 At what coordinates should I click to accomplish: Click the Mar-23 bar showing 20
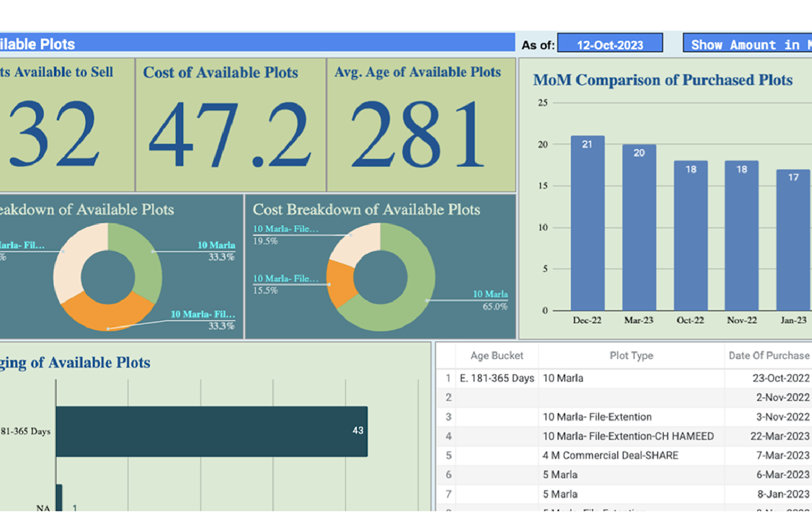639,229
